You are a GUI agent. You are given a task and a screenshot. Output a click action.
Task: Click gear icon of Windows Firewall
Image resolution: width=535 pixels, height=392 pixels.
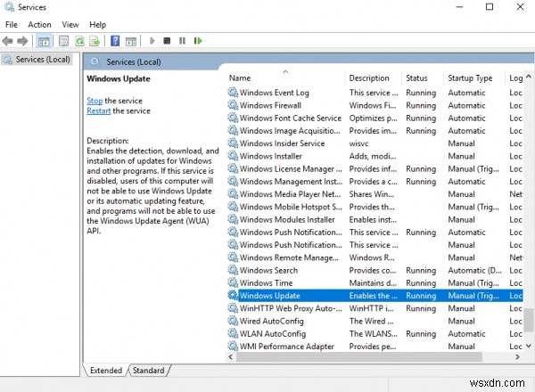[x=233, y=105]
